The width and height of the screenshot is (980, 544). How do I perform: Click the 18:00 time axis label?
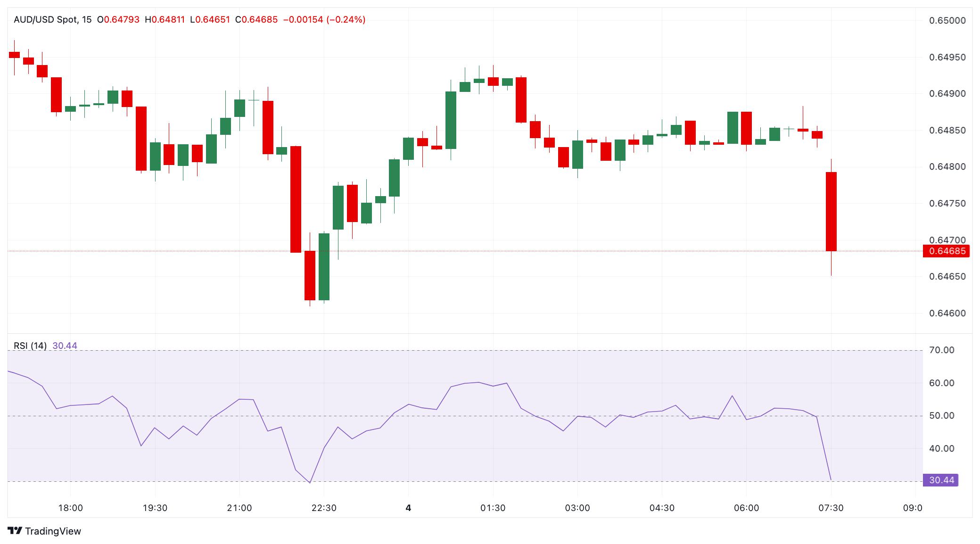coord(70,508)
